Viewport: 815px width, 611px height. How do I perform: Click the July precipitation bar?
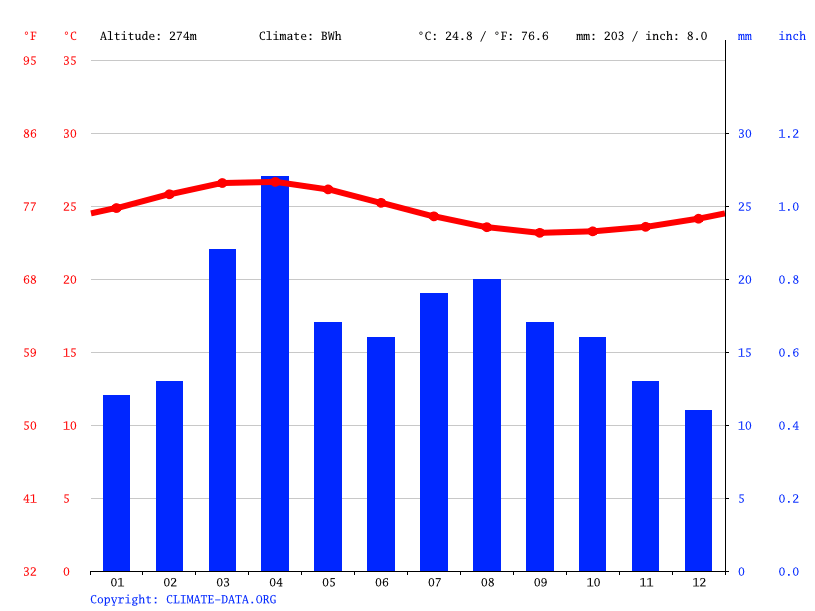434,430
